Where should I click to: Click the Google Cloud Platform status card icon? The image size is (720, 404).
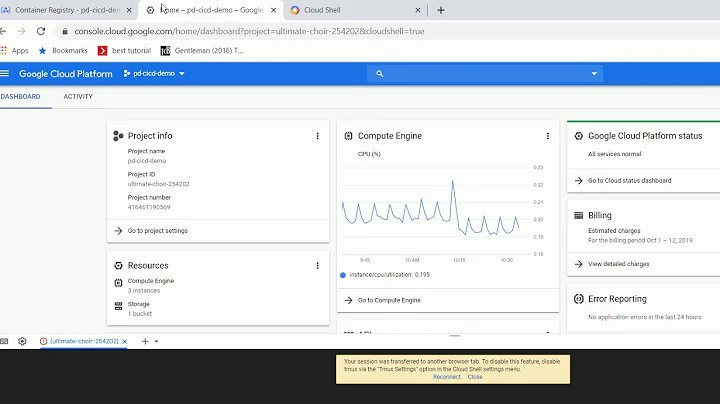[579, 136]
